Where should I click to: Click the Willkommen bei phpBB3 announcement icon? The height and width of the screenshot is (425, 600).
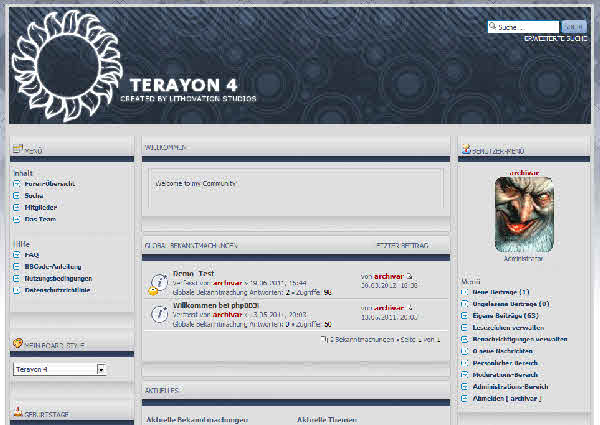[x=157, y=314]
